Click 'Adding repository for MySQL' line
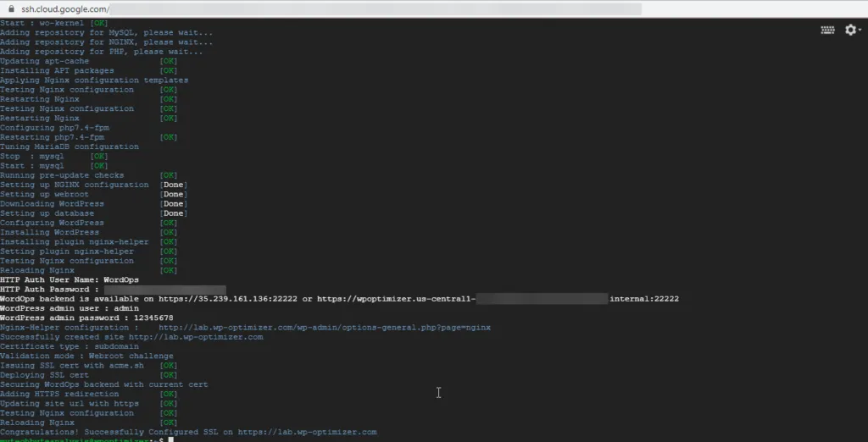 coord(106,33)
